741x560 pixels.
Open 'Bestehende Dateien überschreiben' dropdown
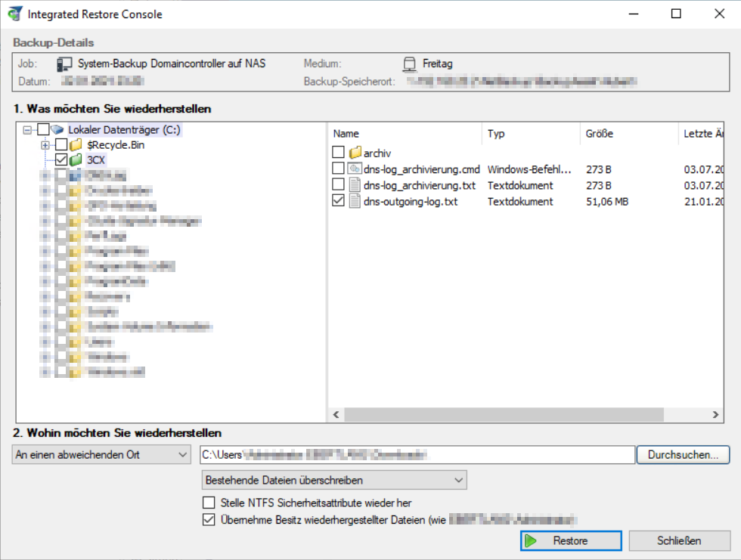(334, 480)
